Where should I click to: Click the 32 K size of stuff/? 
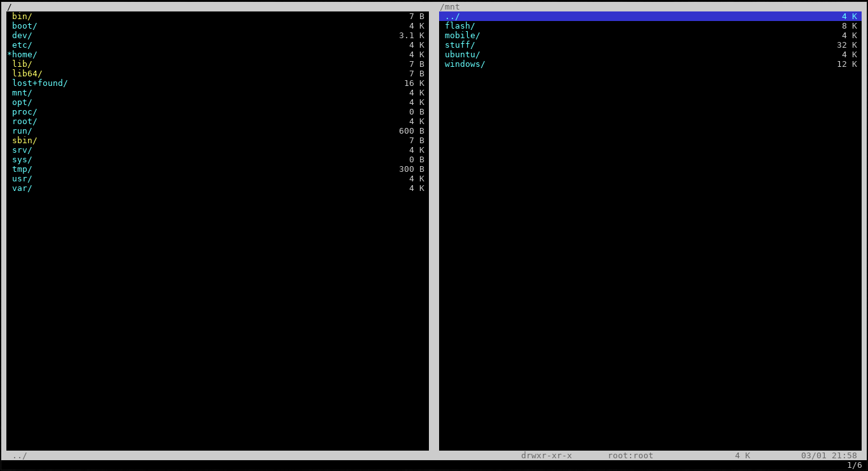tap(847, 45)
